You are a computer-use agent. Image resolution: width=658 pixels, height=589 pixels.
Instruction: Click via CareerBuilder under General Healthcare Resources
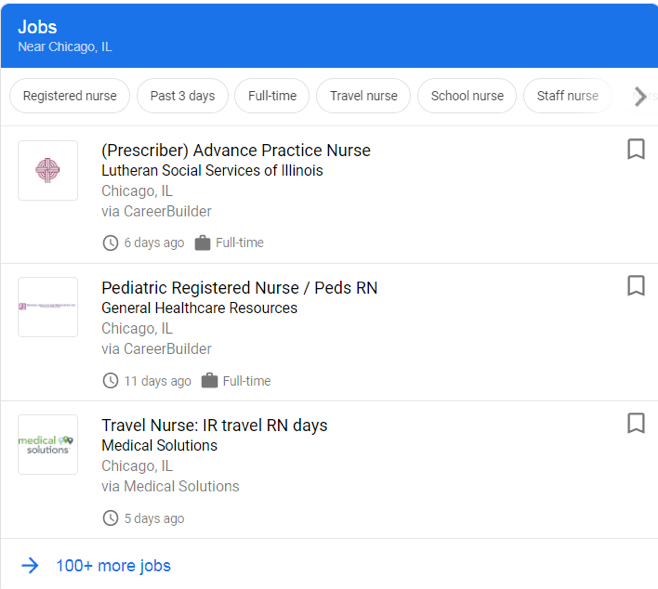157,349
